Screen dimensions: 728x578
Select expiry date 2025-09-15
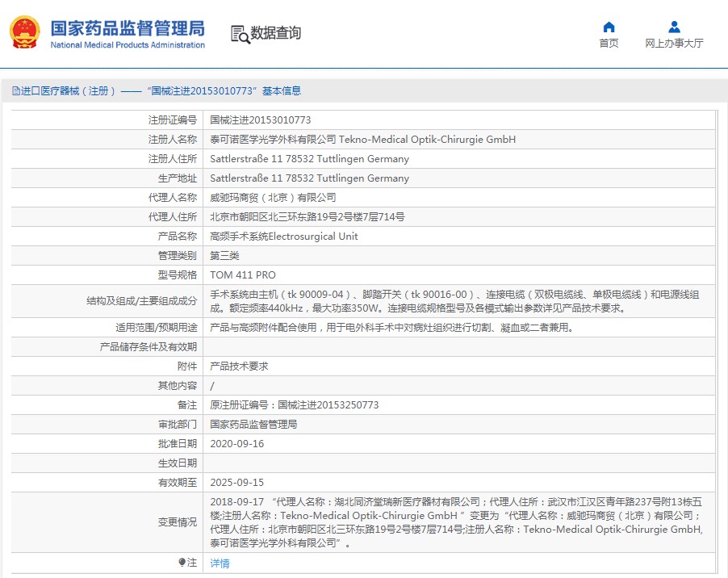point(236,483)
